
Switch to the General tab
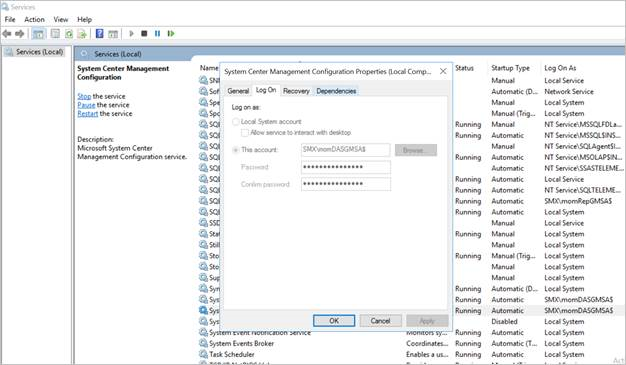(x=238, y=91)
